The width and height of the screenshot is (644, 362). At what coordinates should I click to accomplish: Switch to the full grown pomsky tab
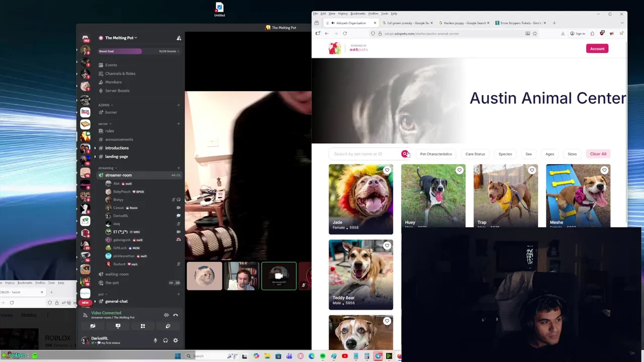click(x=408, y=23)
